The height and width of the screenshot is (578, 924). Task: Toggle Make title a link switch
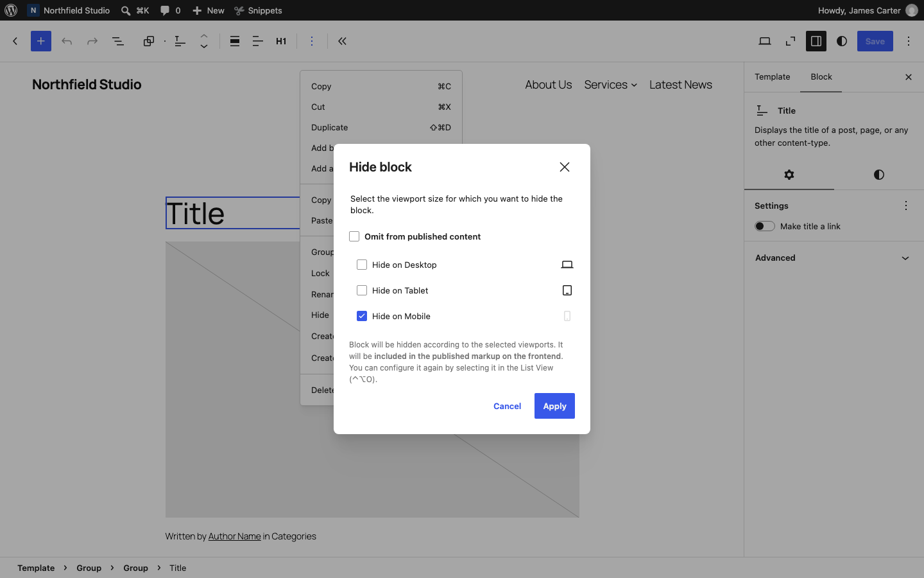pyautogui.click(x=765, y=226)
